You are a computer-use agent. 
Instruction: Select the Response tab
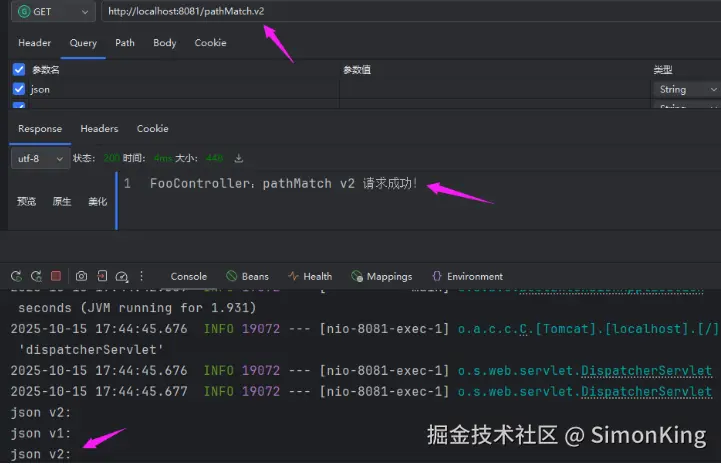(40, 129)
